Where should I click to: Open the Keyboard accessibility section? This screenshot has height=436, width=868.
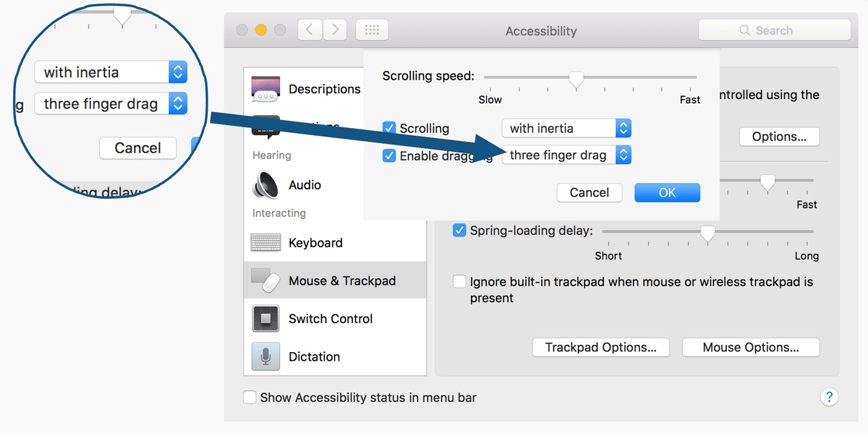point(315,242)
